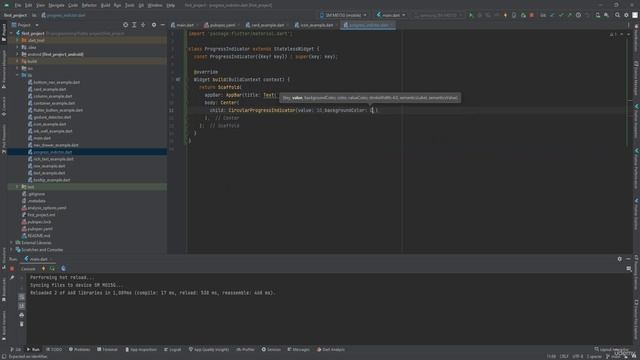The height and width of the screenshot is (360, 640).
Task: Toggle scroll-to-end icon in console sidebar
Action: tap(22, 306)
